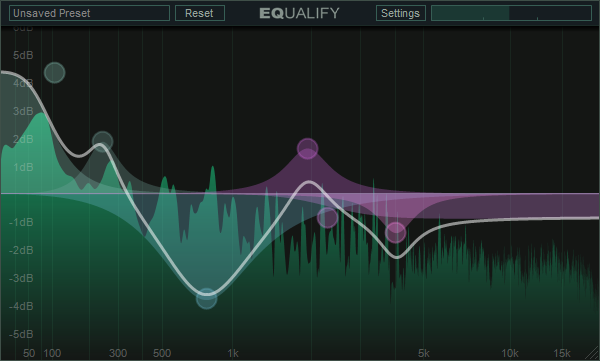Click the 5k frequency axis label
The image size is (600, 361).
click(424, 353)
